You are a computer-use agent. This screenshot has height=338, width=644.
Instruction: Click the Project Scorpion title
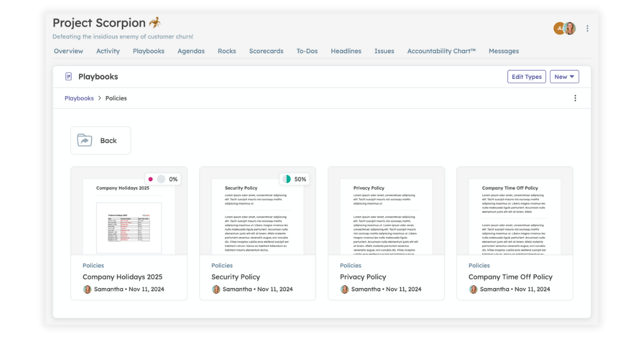click(99, 23)
